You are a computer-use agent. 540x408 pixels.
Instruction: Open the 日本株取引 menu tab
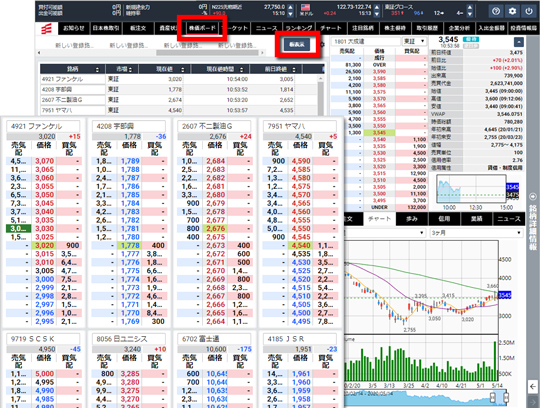click(x=106, y=28)
